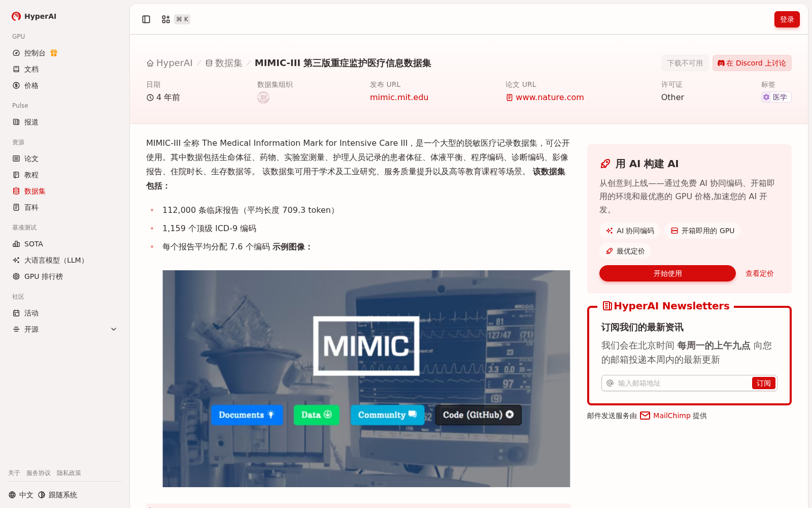Click the HyperAI logo in sidebar
Screen dimensions: 812x508
coord(34,16)
